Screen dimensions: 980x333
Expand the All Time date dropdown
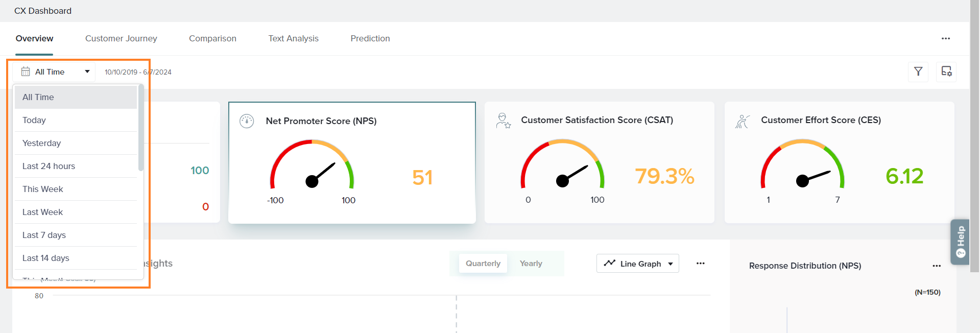54,72
